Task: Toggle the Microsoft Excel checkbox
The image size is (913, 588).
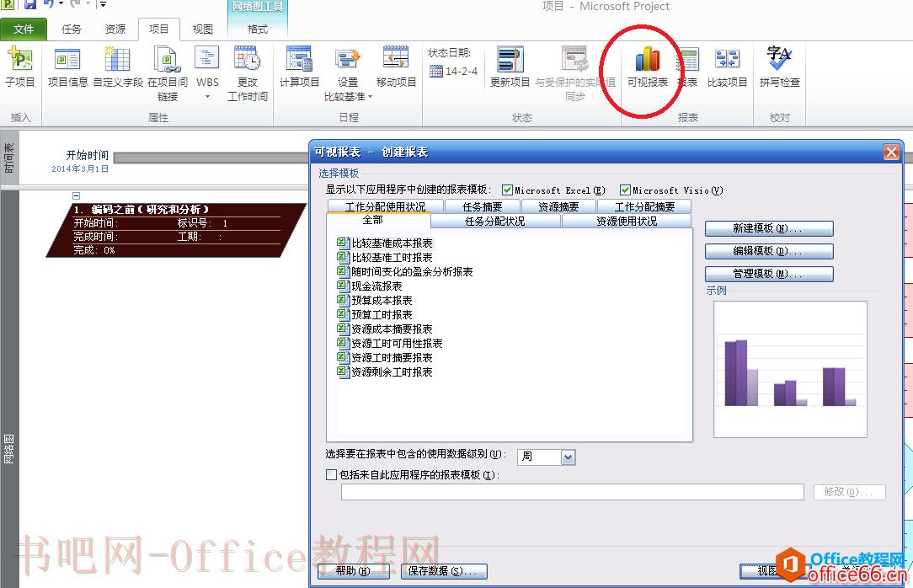Action: pos(507,190)
